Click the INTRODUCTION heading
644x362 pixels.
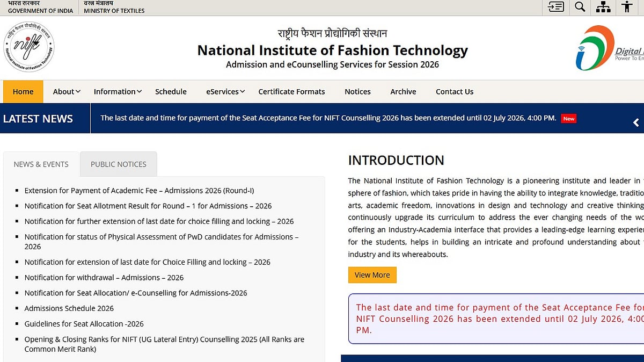pyautogui.click(x=396, y=160)
